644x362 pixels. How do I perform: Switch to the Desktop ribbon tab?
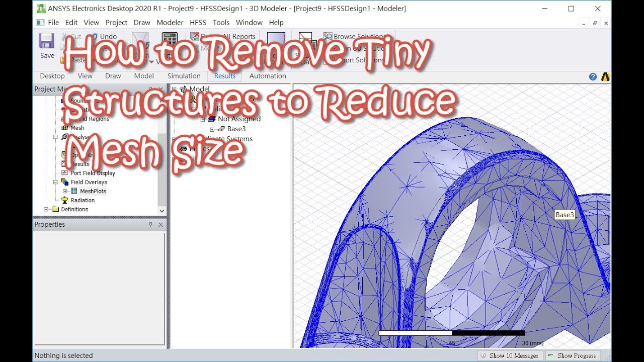[52, 76]
